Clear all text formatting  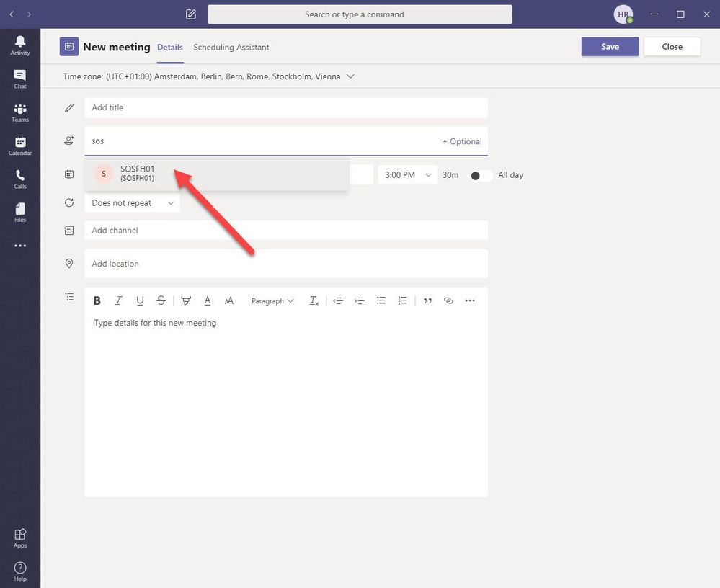click(314, 300)
